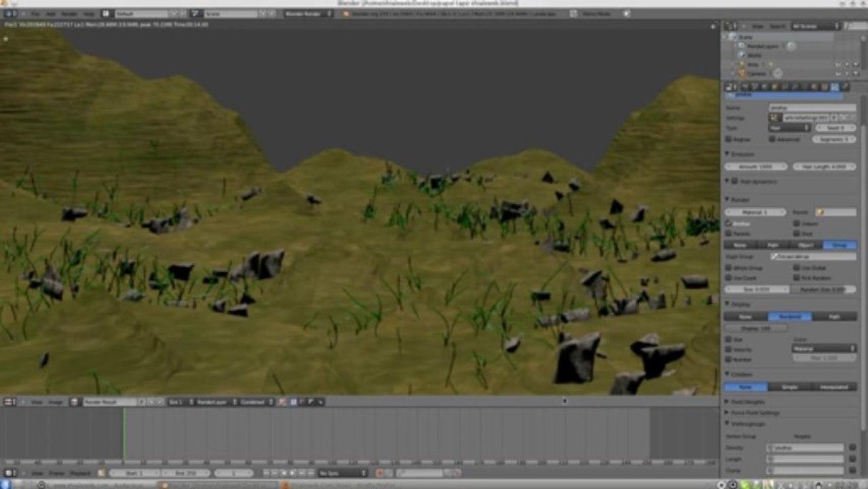Enable the Velocity display checkbox
Image resolution: width=868 pixels, height=489 pixels.
(x=729, y=348)
